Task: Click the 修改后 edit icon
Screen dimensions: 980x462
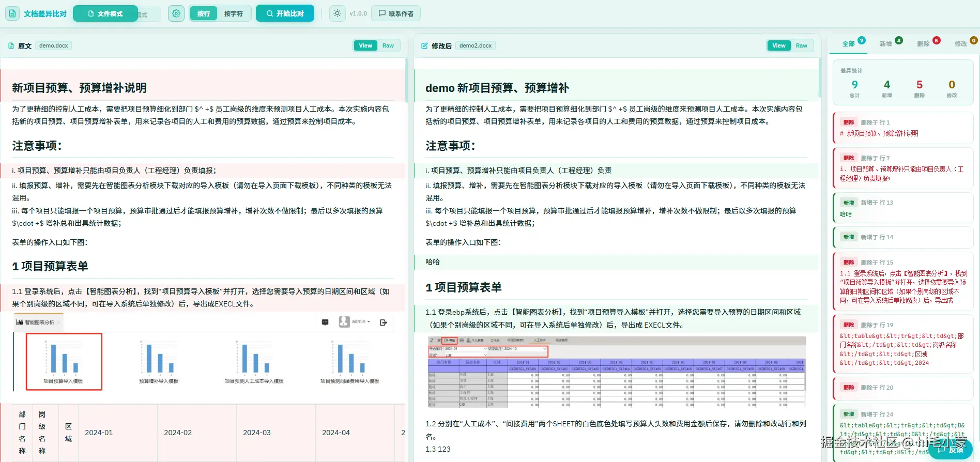Action: click(424, 46)
